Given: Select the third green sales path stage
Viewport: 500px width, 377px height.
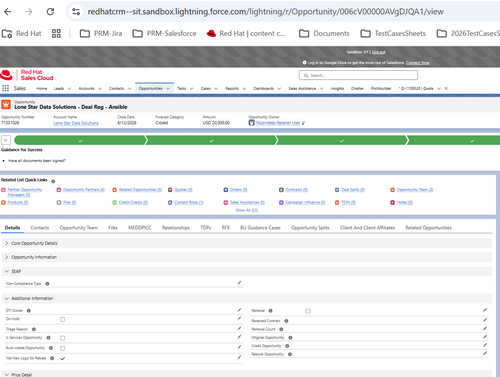Looking at the screenshot, I should pyautogui.click(x=342, y=140).
